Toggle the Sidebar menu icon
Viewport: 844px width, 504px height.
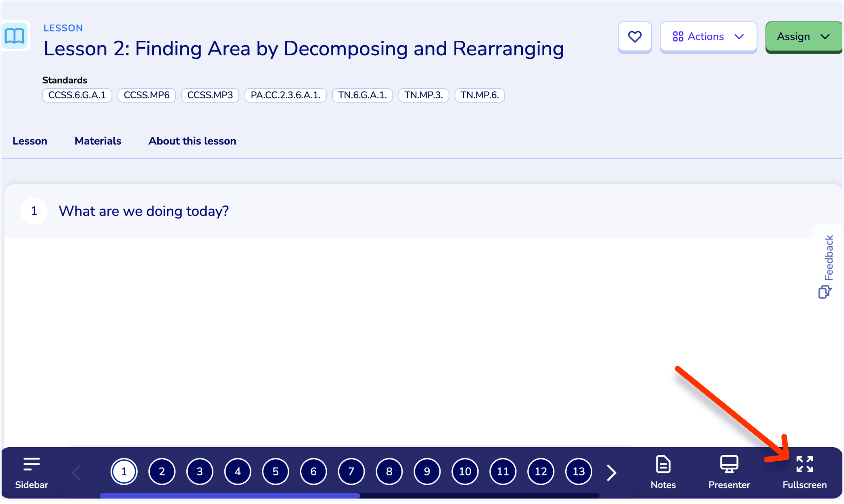[31, 464]
